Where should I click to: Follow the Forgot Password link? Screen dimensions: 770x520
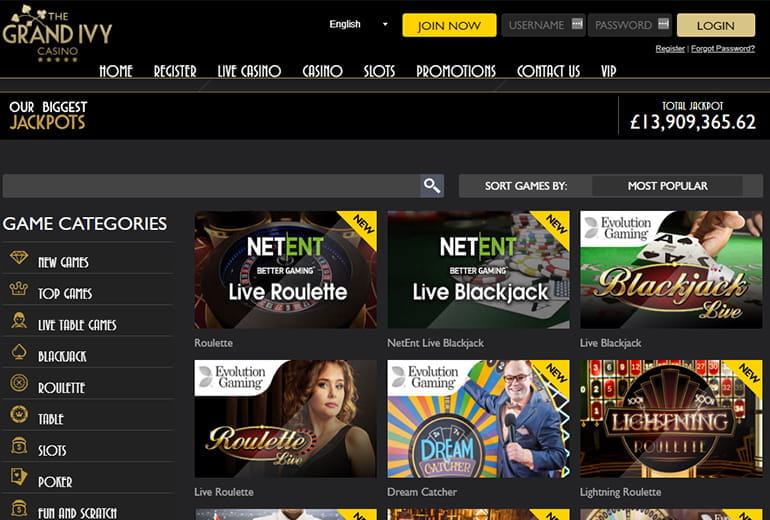pyautogui.click(x=723, y=48)
